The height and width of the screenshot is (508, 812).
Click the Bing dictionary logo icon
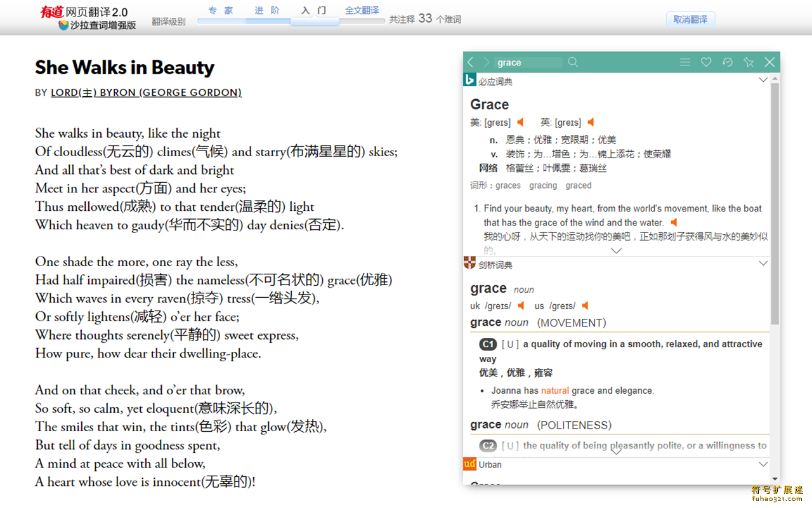[470, 79]
